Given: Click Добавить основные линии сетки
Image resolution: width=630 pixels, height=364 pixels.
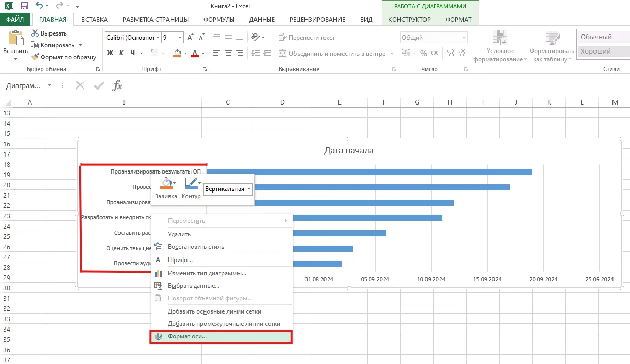Looking at the screenshot, I should point(214,311).
